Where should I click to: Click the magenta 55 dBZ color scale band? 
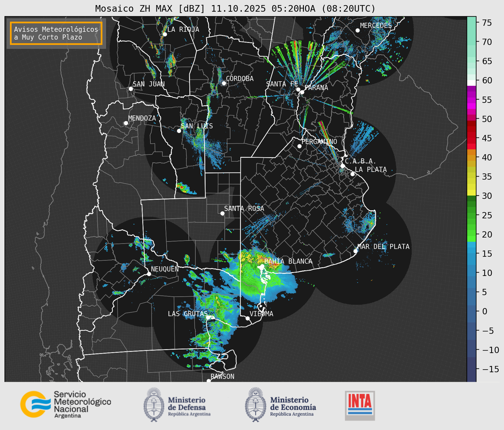tap(471, 100)
